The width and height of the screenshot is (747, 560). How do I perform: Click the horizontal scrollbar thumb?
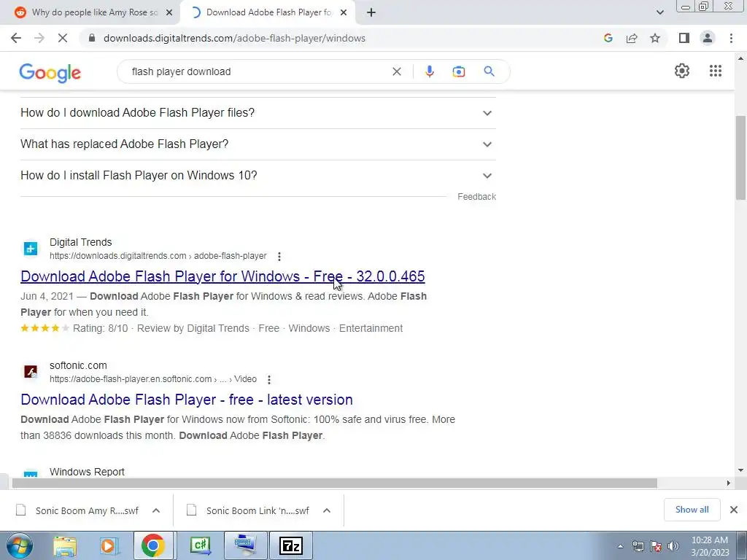pos(334,483)
